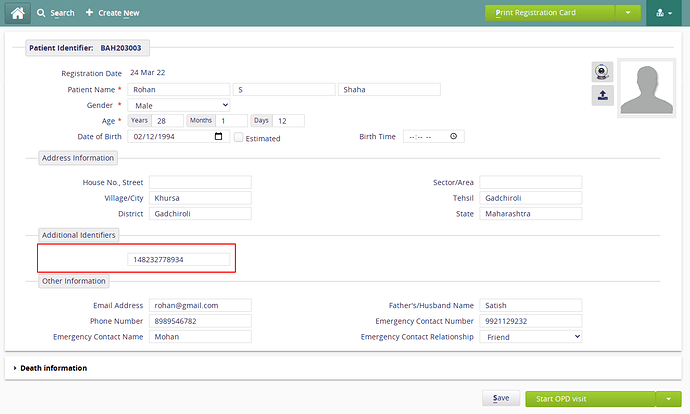Click Additional Identifiers section header

pos(79,235)
